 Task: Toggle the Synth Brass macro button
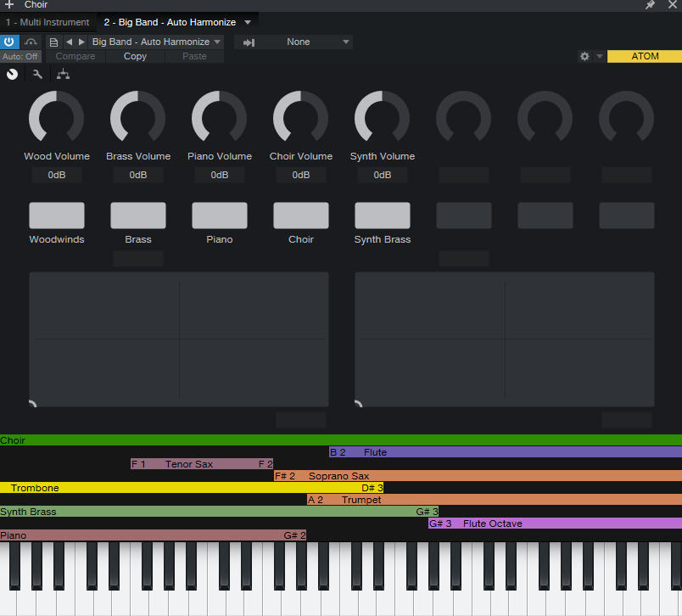383,216
